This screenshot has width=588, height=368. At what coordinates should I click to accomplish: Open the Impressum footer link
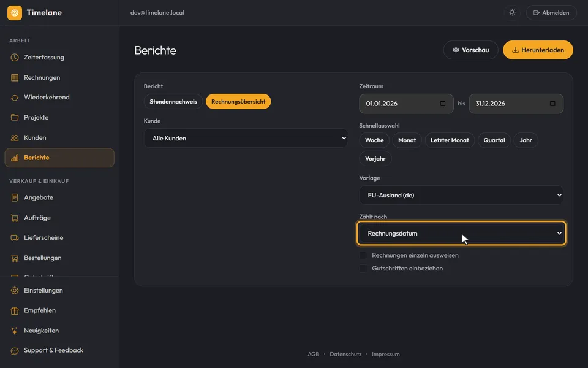tap(385, 354)
